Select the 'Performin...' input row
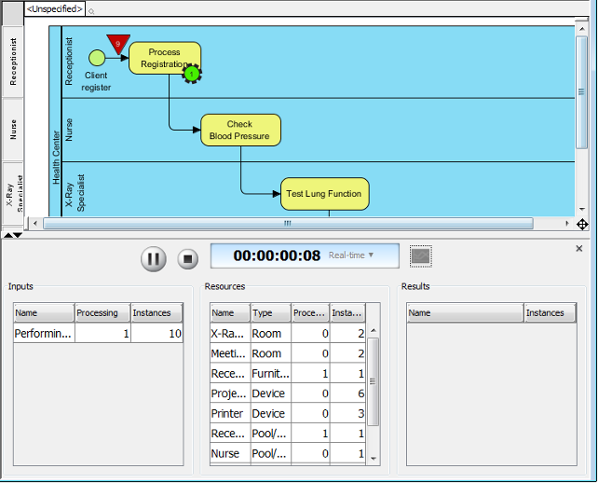The height and width of the screenshot is (483, 598). [98, 333]
